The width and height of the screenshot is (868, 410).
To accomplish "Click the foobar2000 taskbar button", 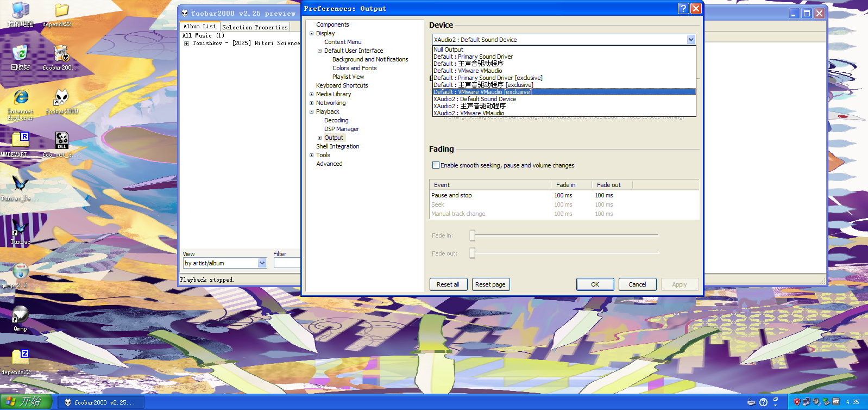I will [x=101, y=402].
